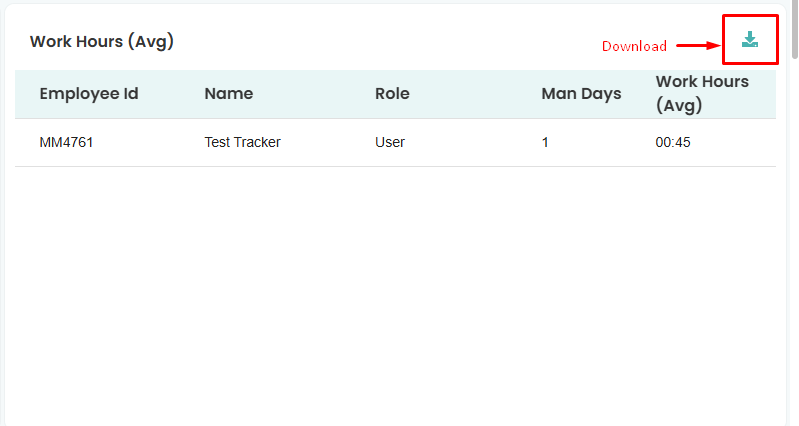Image resolution: width=799 pixels, height=426 pixels.
Task: Click the vertical scrollbar thumb
Action: click(794, 29)
